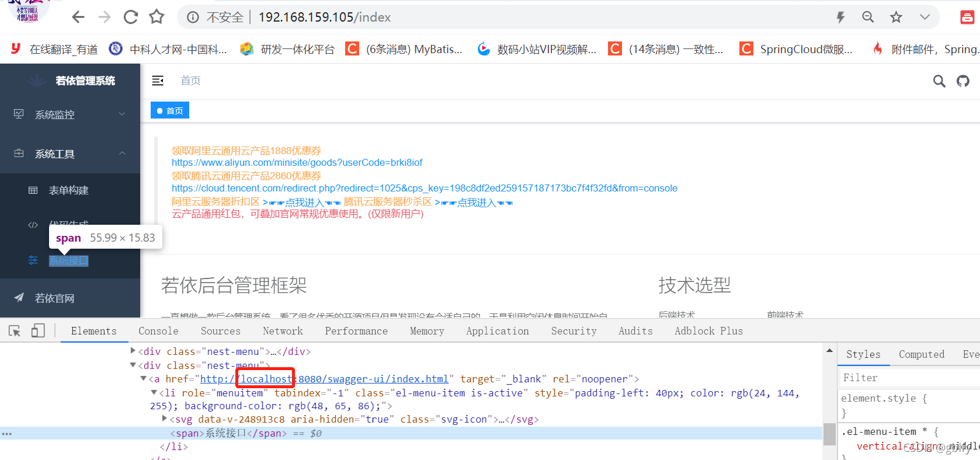Viewport: 980px width, 460px height.
Task: Click the 首页 breadcrumb
Action: [x=190, y=81]
